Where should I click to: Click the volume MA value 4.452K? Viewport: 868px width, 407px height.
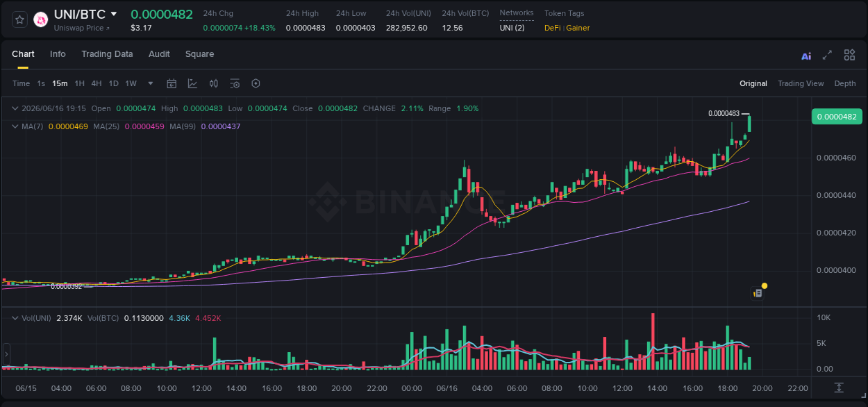click(x=208, y=318)
